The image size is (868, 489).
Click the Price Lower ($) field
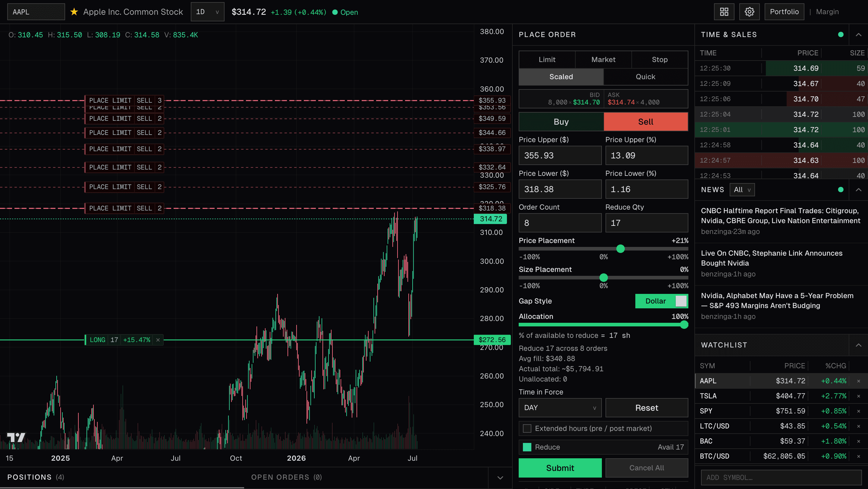[560, 189]
